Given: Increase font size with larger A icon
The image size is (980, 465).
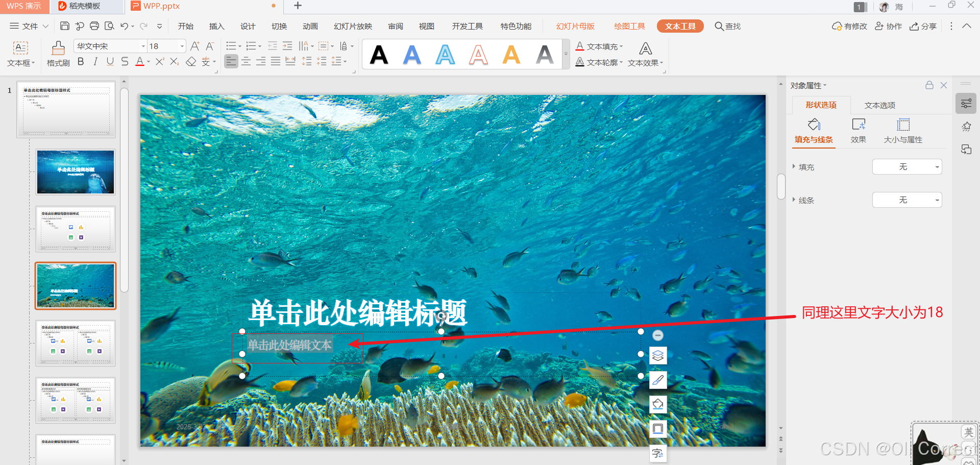Looking at the screenshot, I should coord(195,46).
